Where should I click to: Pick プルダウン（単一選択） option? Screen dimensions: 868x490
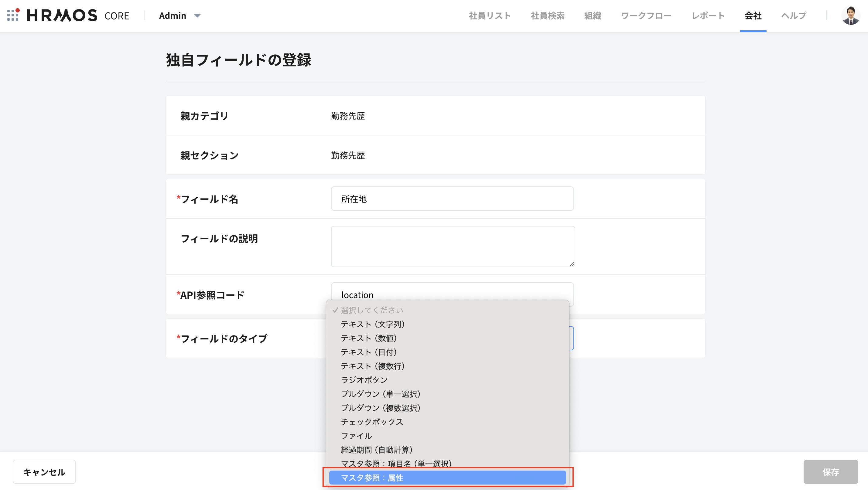click(x=381, y=394)
